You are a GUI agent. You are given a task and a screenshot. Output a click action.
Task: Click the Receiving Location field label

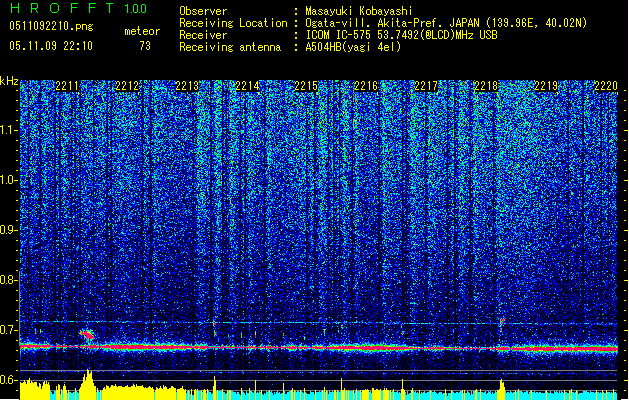(x=233, y=23)
